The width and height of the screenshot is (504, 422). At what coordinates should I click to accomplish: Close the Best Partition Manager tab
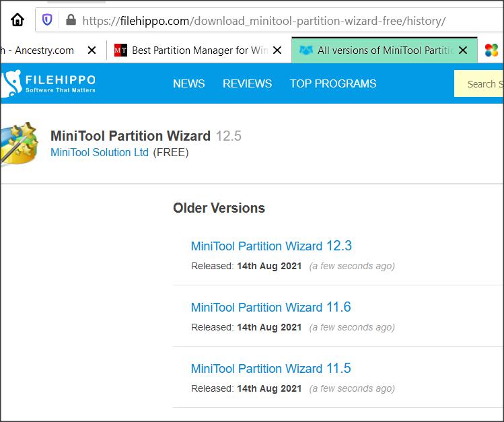277,50
